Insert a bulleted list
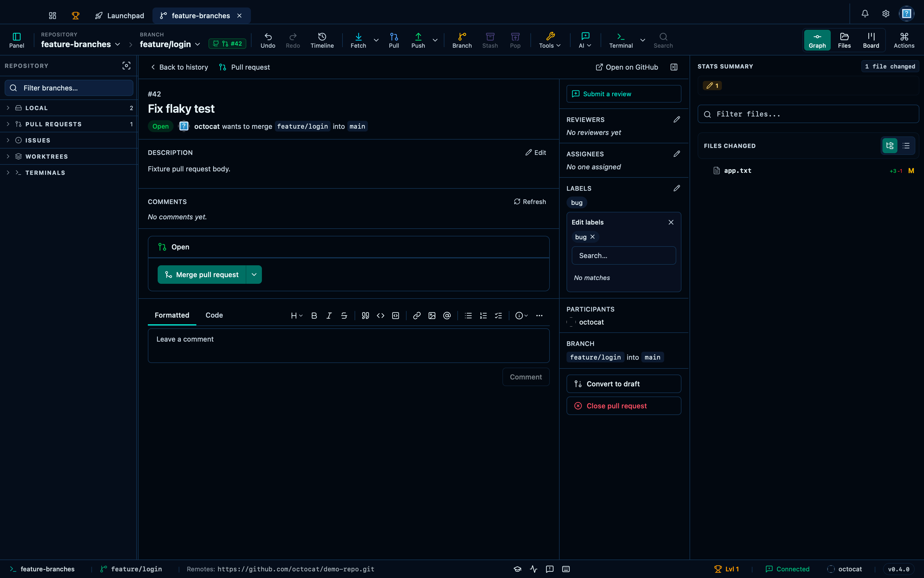The image size is (924, 578). pyautogui.click(x=468, y=316)
